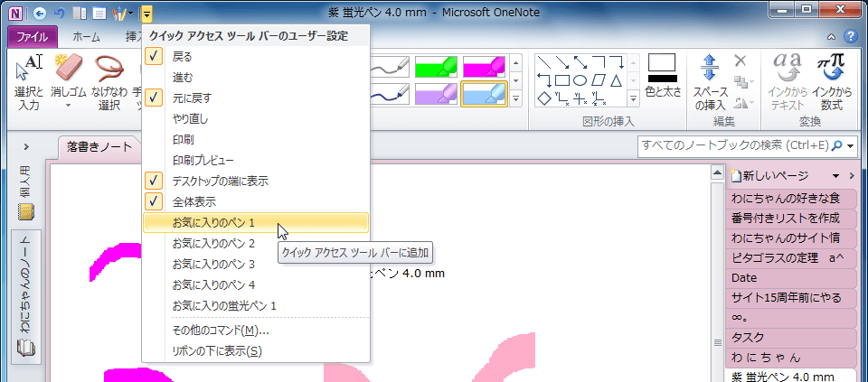Click Full Page View icon in quick access
868x382 pixels.
click(x=99, y=12)
